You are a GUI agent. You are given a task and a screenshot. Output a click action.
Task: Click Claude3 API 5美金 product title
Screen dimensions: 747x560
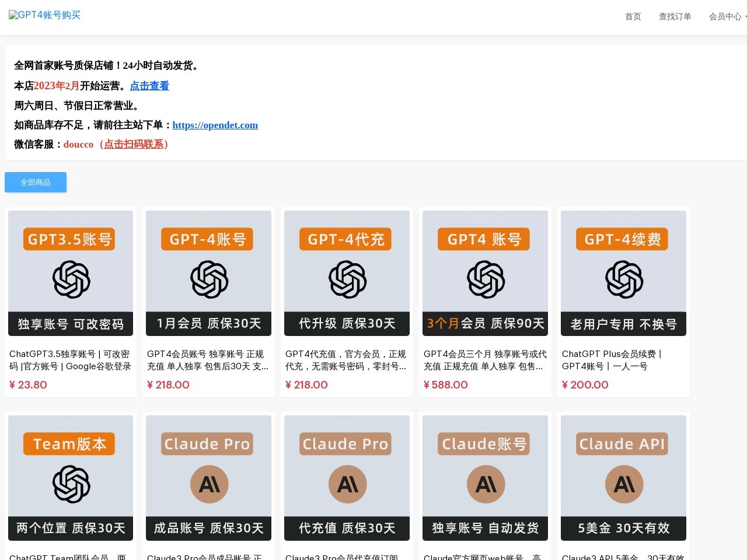click(x=623, y=556)
